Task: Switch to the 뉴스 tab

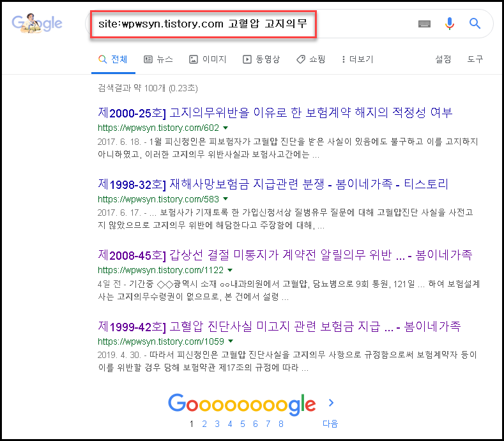Action: pyautogui.click(x=158, y=59)
